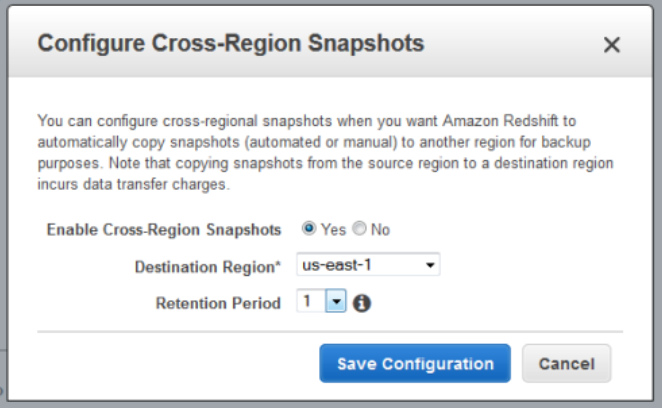This screenshot has width=662, height=408.
Task: Cancel the snapshot configuration
Action: click(566, 364)
